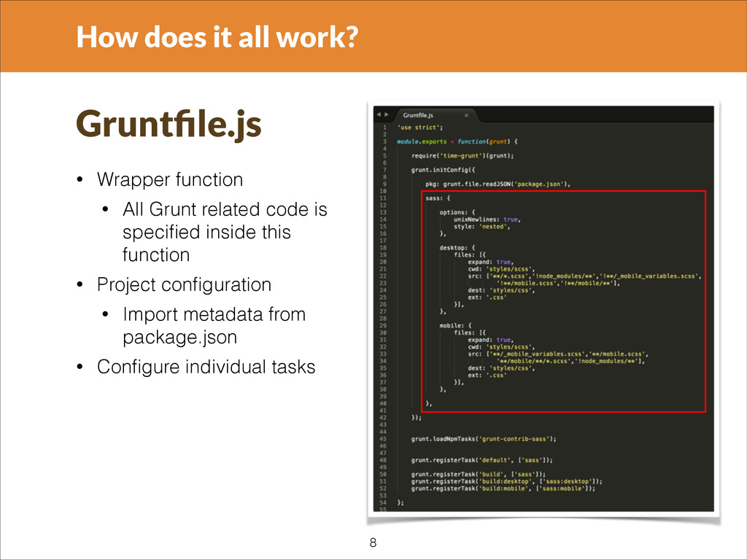Click the 'Project configuration' bullet
Image resolution: width=747 pixels, height=560 pixels.
click(x=184, y=285)
